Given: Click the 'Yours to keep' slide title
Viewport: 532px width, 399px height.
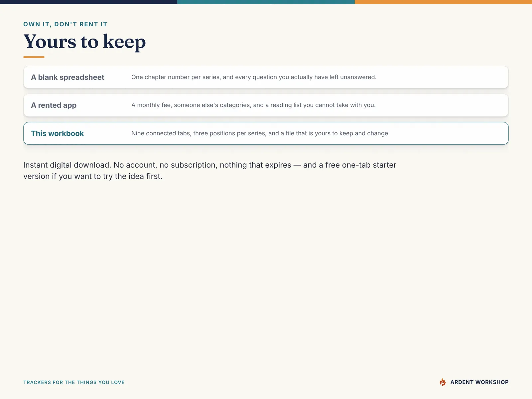Looking at the screenshot, I should point(84,42).
